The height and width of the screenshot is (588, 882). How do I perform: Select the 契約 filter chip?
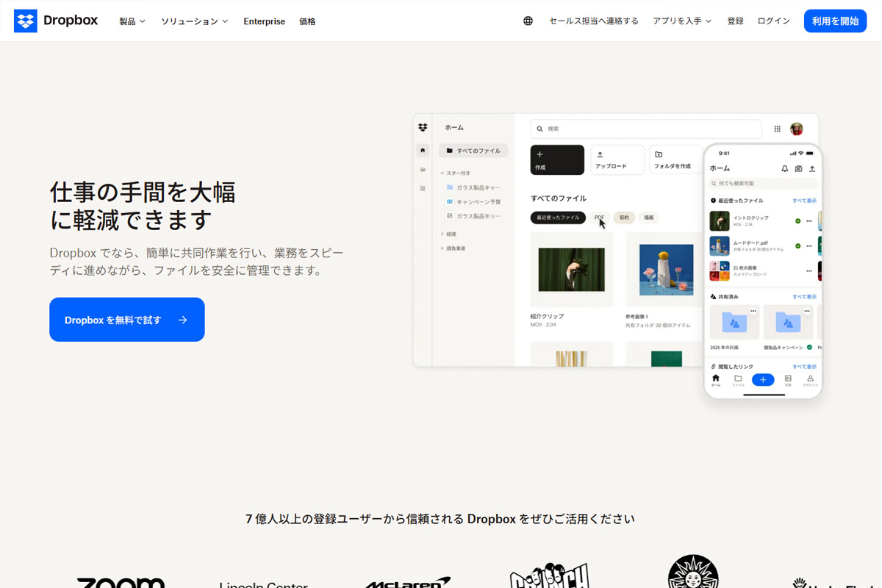(624, 218)
